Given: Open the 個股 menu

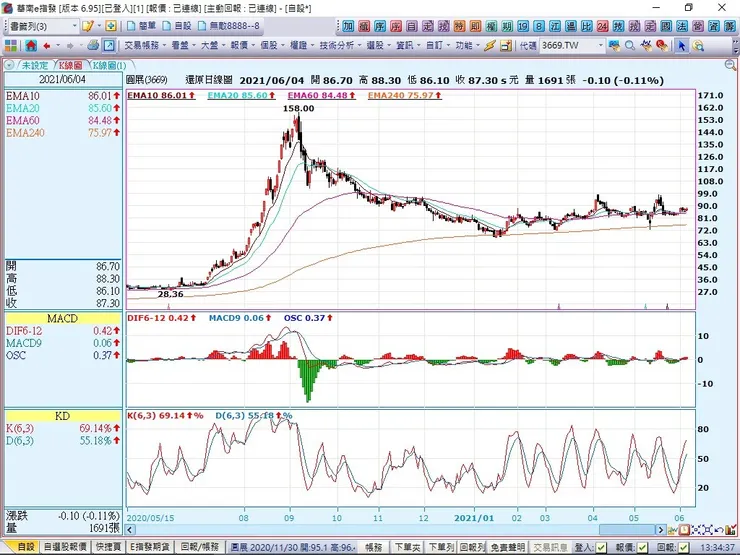Looking at the screenshot, I should [272, 45].
